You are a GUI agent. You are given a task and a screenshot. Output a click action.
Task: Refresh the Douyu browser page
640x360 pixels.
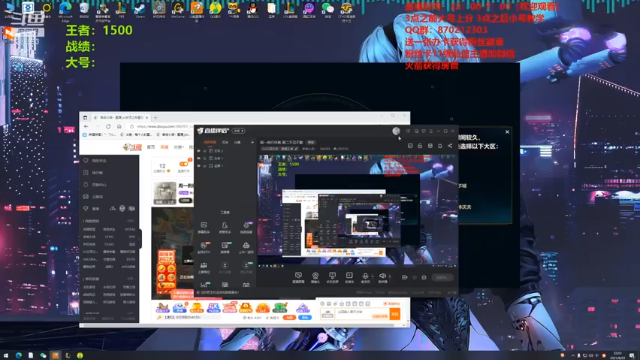(108, 127)
